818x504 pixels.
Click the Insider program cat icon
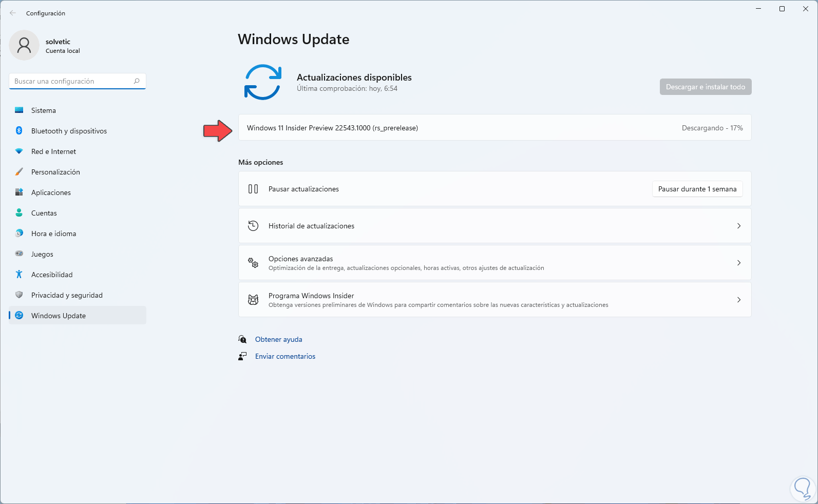coord(253,300)
